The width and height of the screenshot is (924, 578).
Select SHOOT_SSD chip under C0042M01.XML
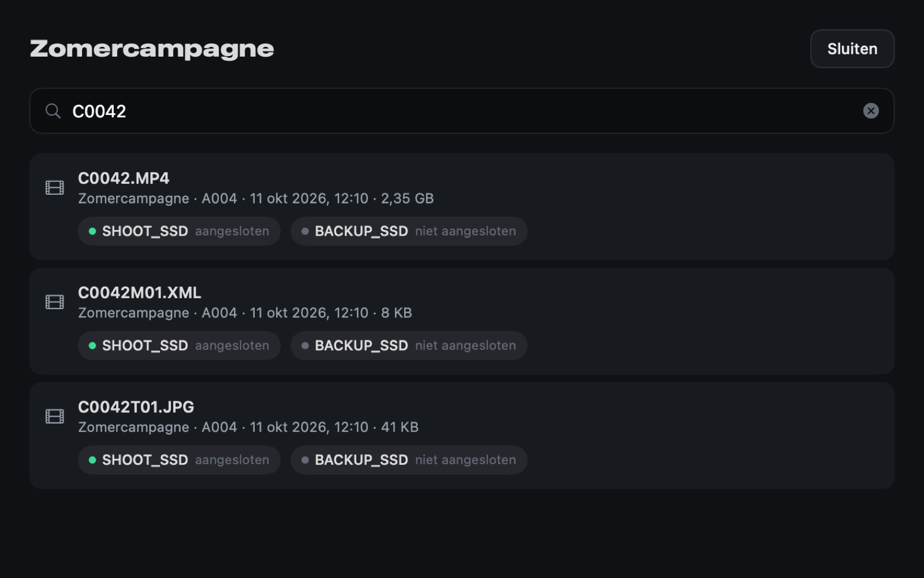179,346
